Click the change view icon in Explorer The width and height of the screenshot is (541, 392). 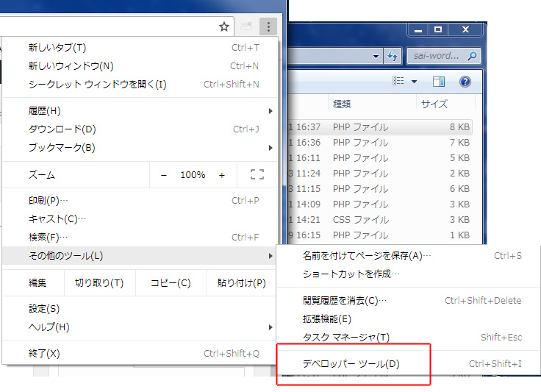pos(399,82)
